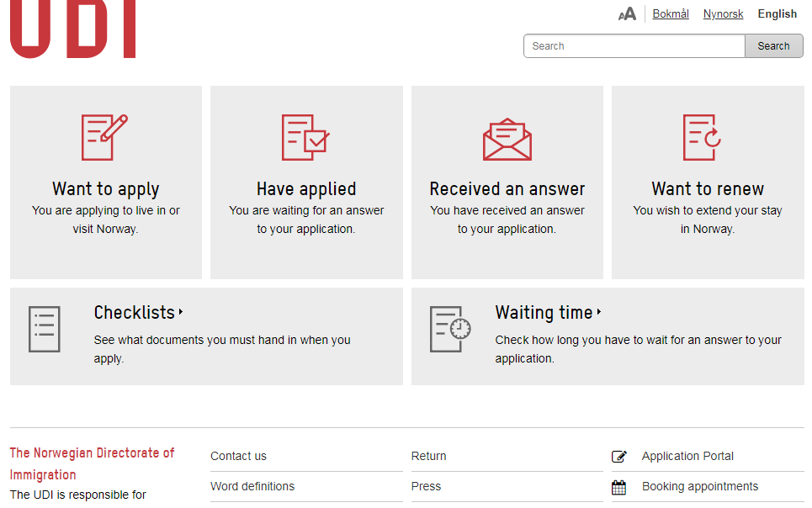Image resolution: width=812 pixels, height=508 pixels.
Task: Click 'The Norwegian Directorate of Immigration' heading
Action: pos(93,464)
